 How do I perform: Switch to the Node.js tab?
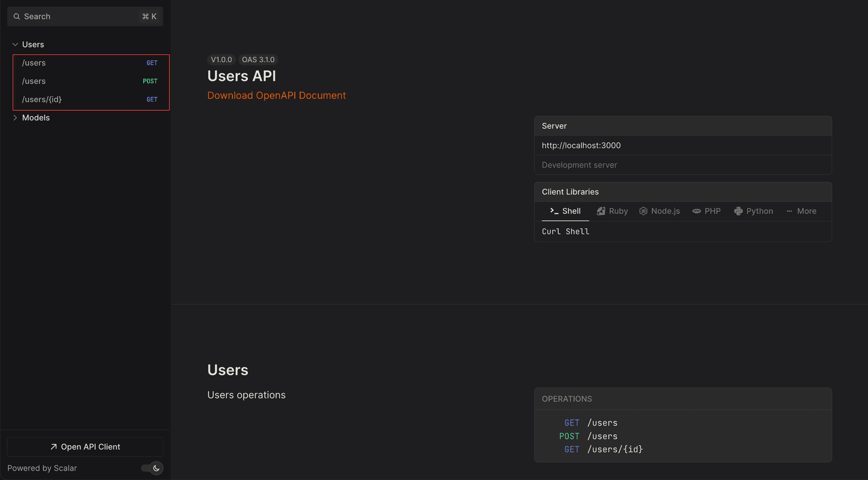(660, 211)
